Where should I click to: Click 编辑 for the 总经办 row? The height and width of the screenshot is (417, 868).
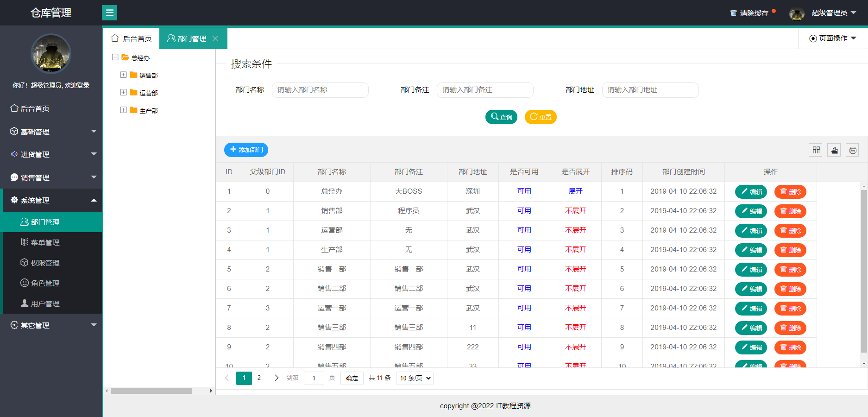pos(751,191)
